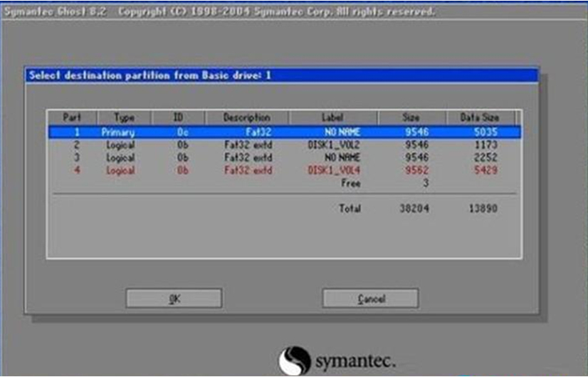Click data size value 2252
This screenshot has height=377, width=588.
(485, 157)
